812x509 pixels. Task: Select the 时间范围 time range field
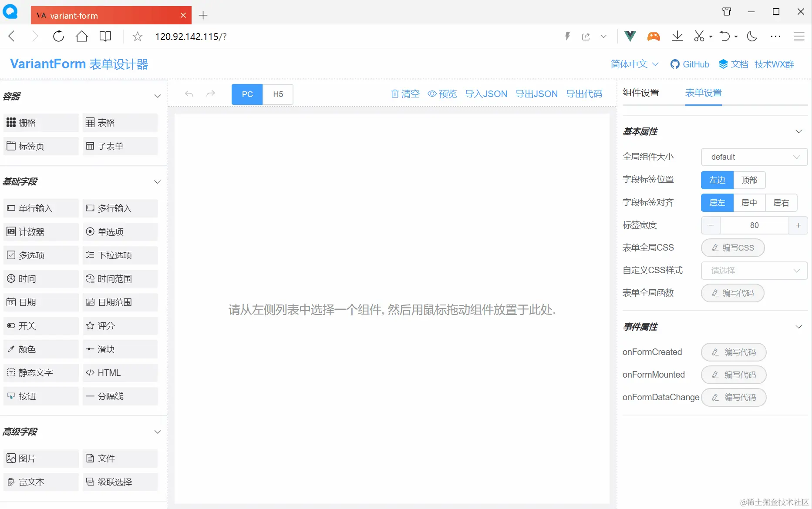(120, 278)
